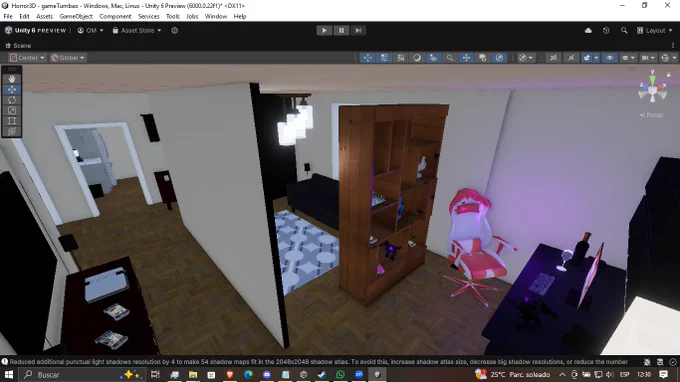Select the Move tool in tools overlay
This screenshot has width=680, height=382.
point(12,89)
